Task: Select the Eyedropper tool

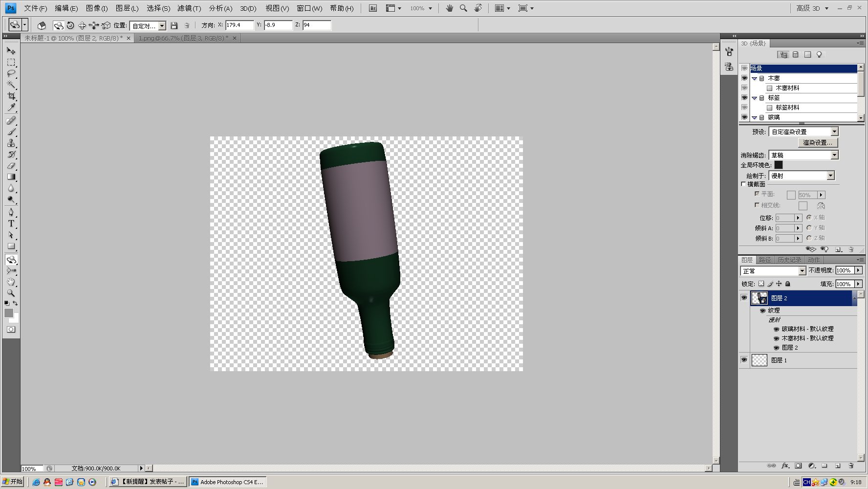Action: 11,108
